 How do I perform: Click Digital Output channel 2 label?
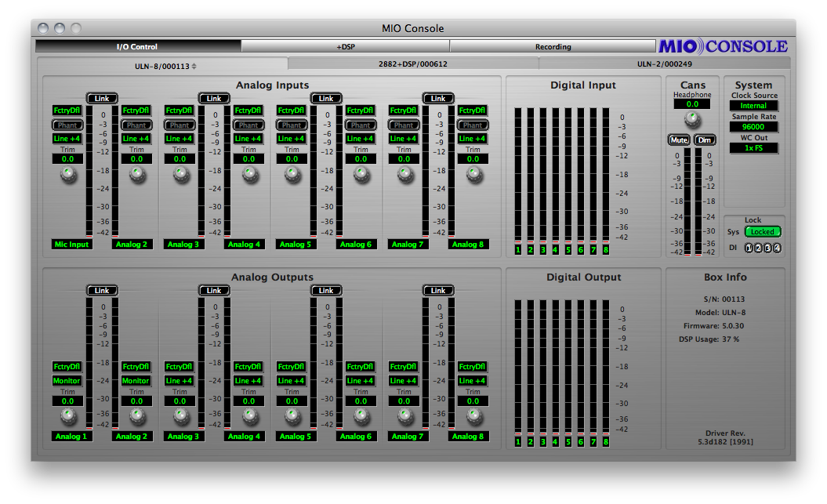coord(530,442)
